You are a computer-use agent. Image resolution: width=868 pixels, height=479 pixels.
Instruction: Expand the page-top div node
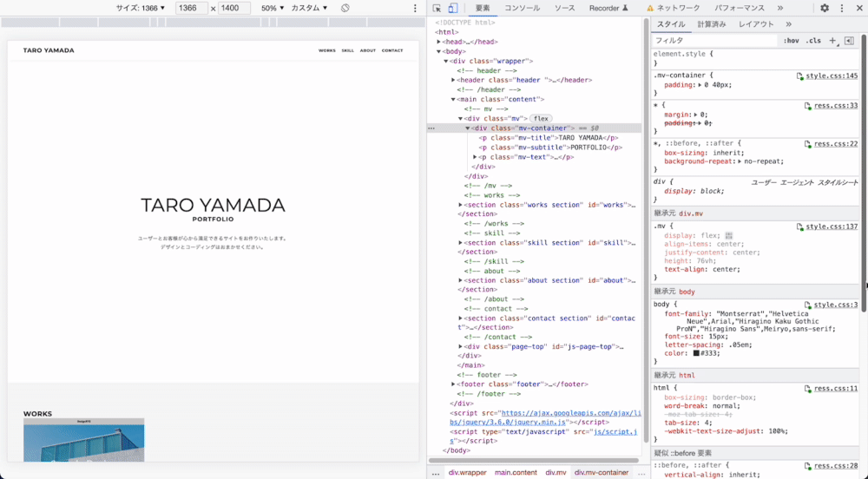tap(460, 347)
